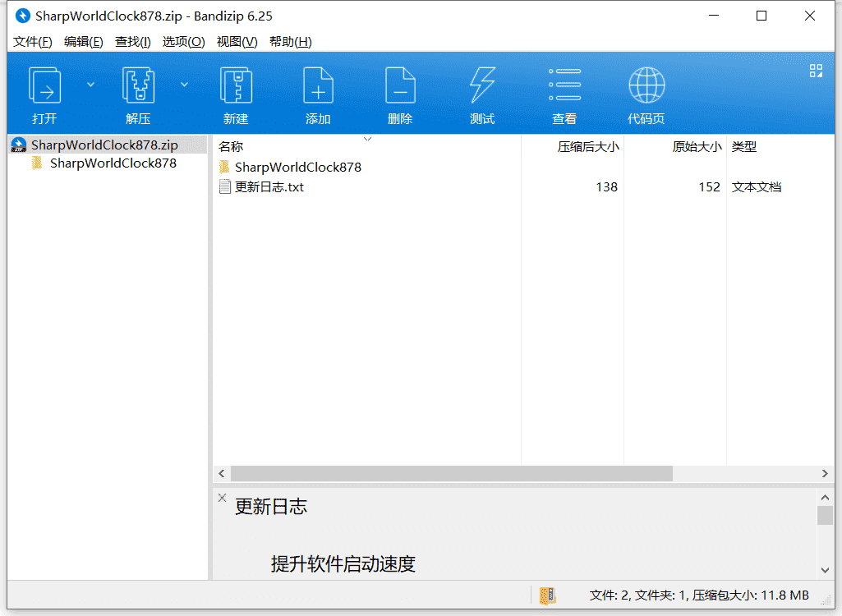
Task: Click the horizontal scrollbar right arrow
Action: (825, 474)
